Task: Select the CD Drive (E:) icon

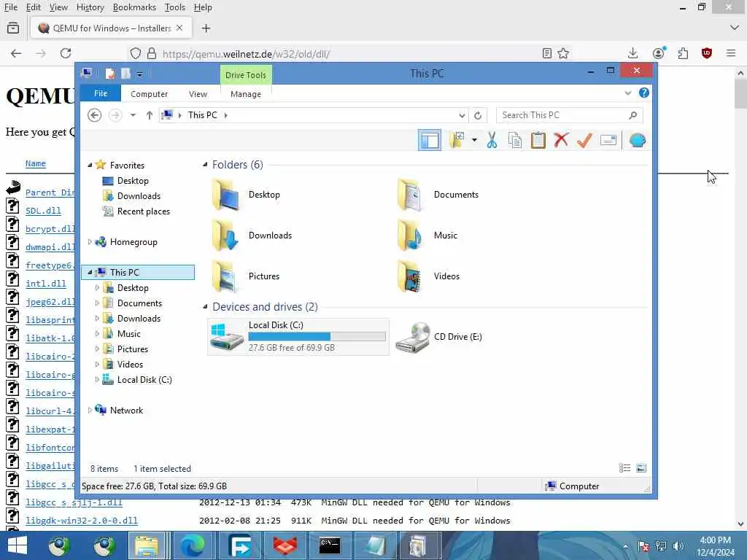Action: (x=413, y=337)
